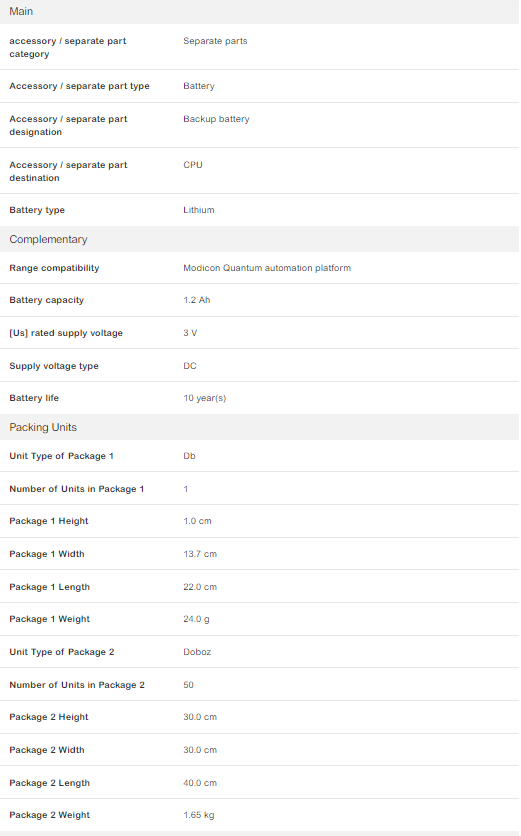Image resolution: width=521 pixels, height=836 pixels.
Task: Select the Lithium value text
Action: 198,210
